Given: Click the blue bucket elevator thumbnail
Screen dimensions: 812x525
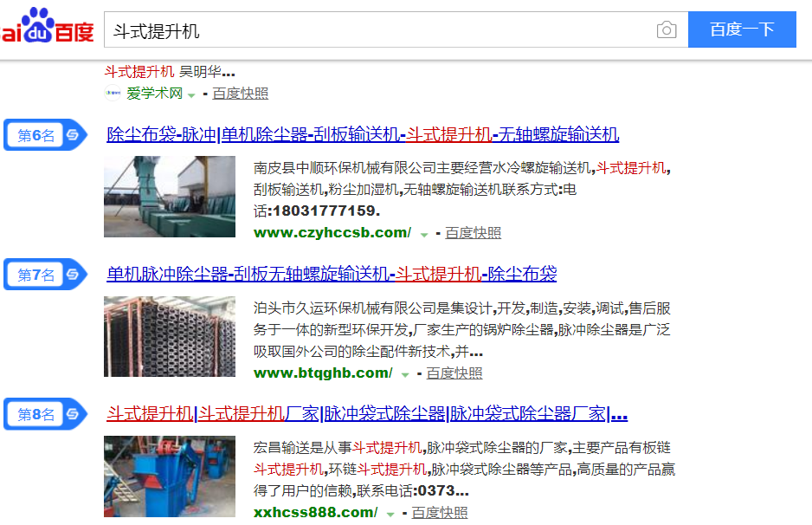Looking at the screenshot, I should (x=170, y=476).
